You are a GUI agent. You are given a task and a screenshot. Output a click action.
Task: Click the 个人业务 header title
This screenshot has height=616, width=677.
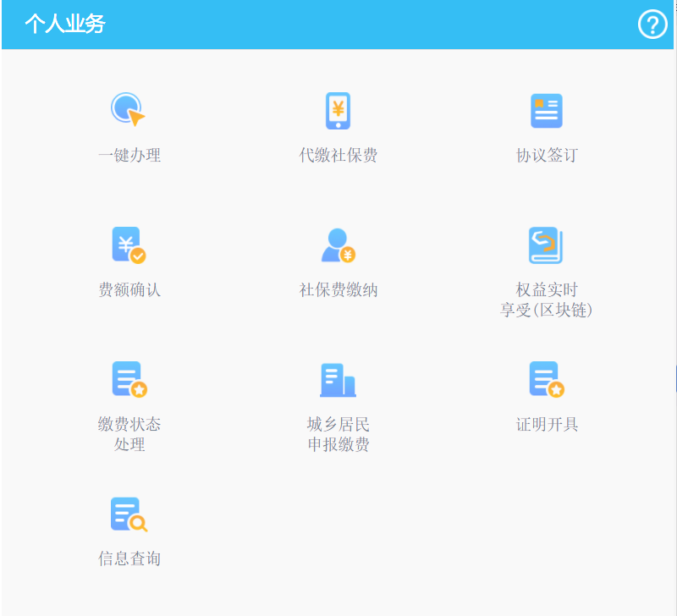65,24
